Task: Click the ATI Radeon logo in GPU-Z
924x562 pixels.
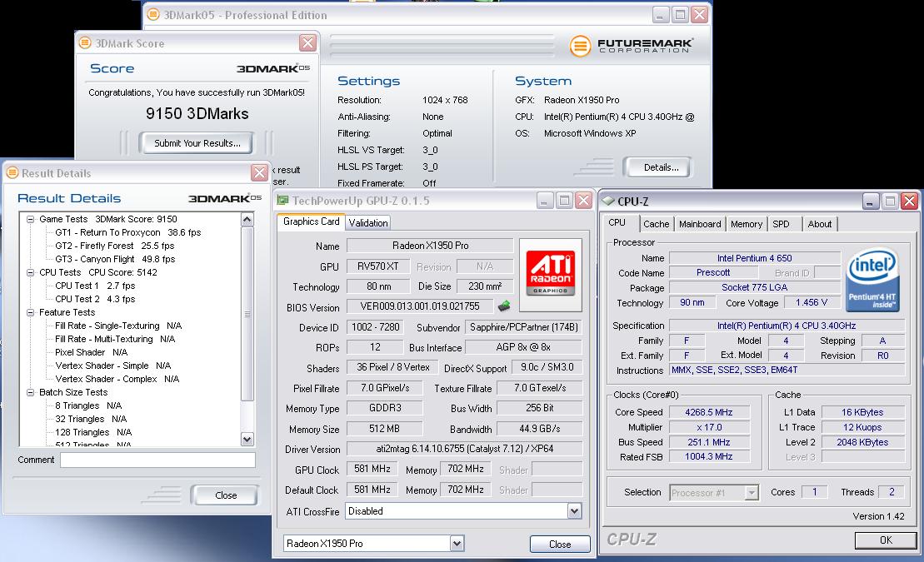Action: (x=550, y=273)
